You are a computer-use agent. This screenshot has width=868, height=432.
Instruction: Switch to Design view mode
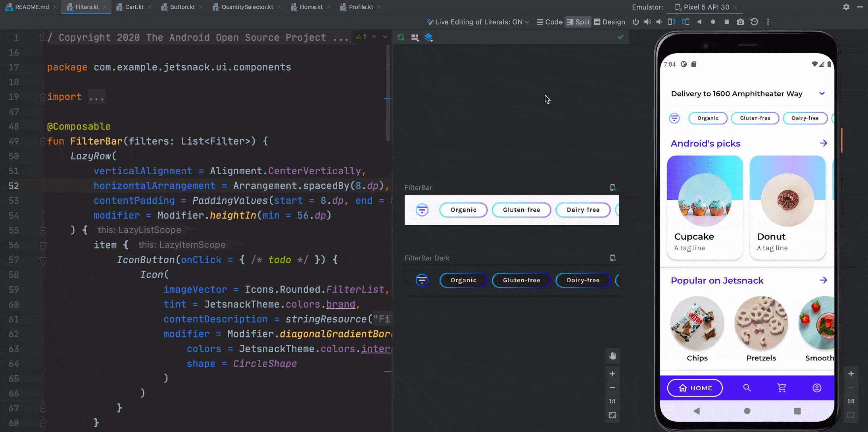[609, 22]
